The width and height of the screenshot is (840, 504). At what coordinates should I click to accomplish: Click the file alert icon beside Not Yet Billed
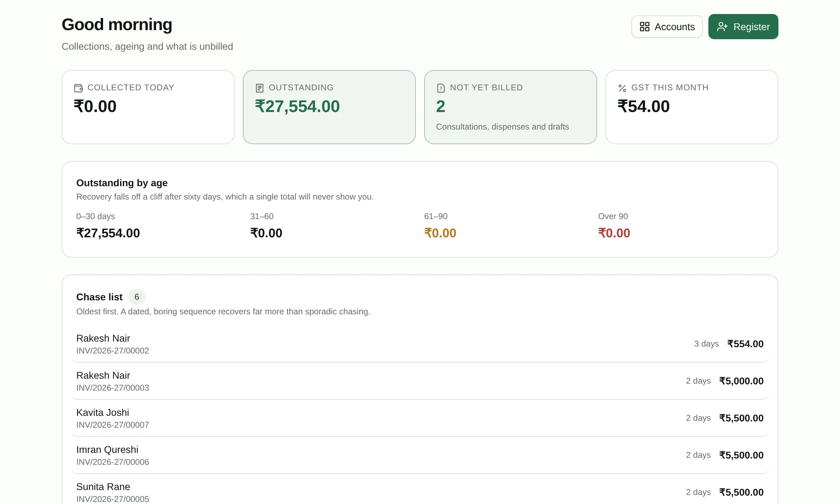click(441, 88)
